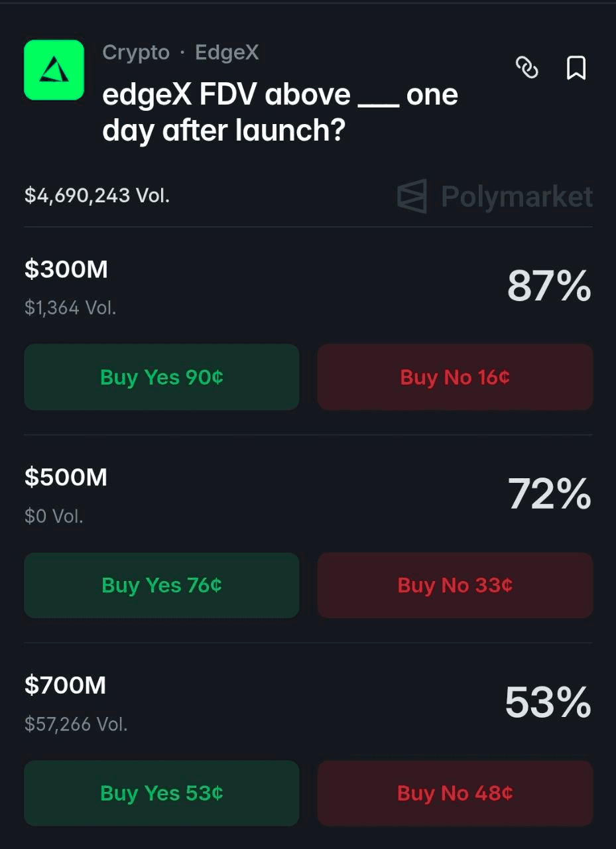Open the edgeX FDV market title
Viewport: 616px width, 849px height.
[x=280, y=113]
